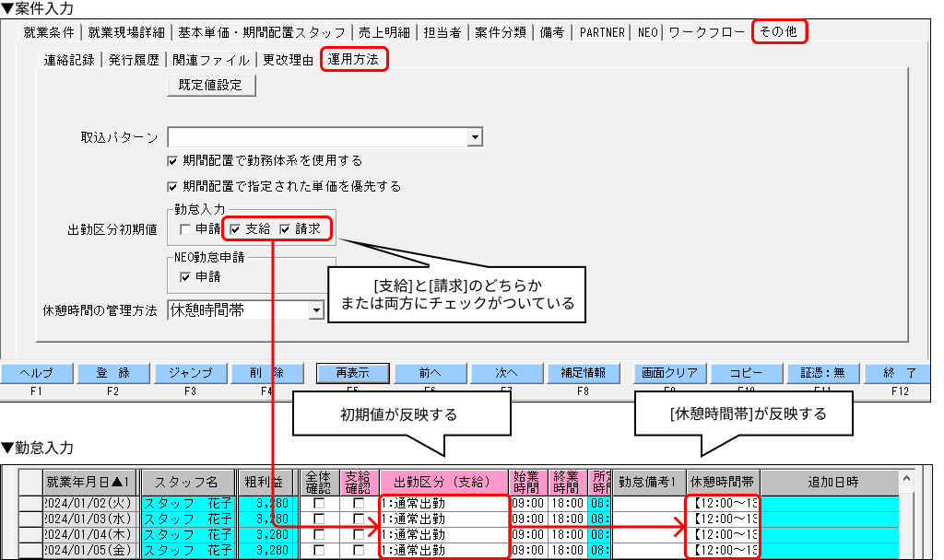
Task: Check 全体確認 box for 2024/01/02 row
Action: point(318,503)
